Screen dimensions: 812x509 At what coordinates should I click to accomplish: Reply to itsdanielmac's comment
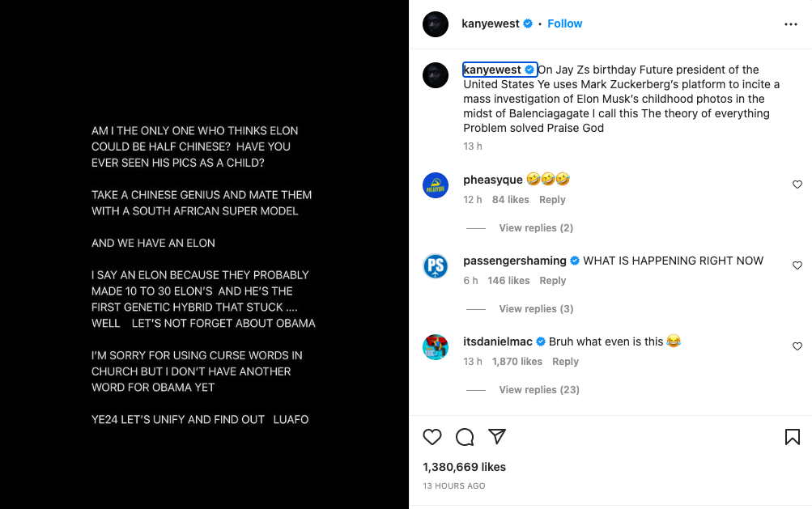click(565, 362)
